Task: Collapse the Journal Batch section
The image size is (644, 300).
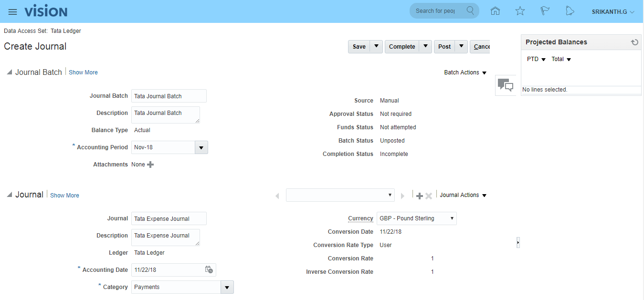Action: pyautogui.click(x=10, y=72)
